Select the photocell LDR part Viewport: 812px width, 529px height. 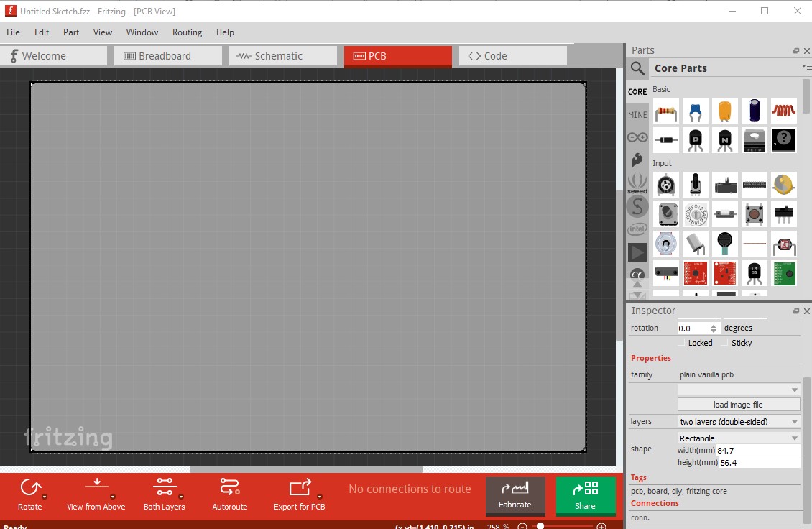(x=784, y=244)
